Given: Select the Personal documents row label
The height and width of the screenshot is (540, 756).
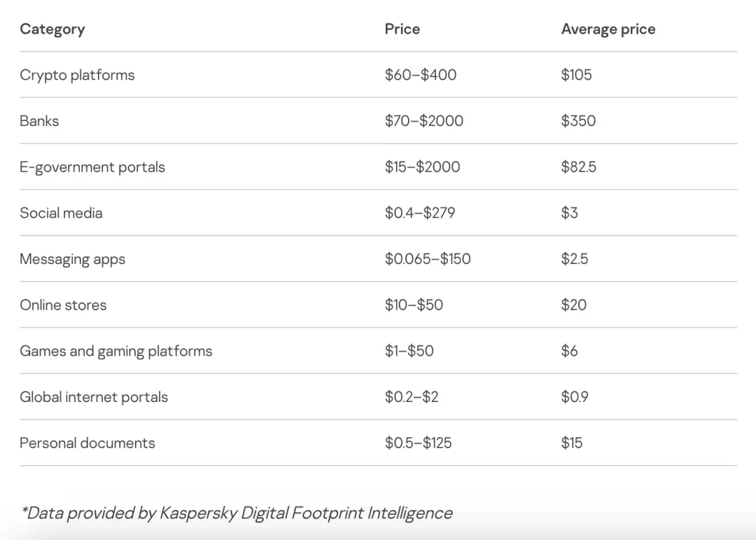Looking at the screenshot, I should [87, 443].
